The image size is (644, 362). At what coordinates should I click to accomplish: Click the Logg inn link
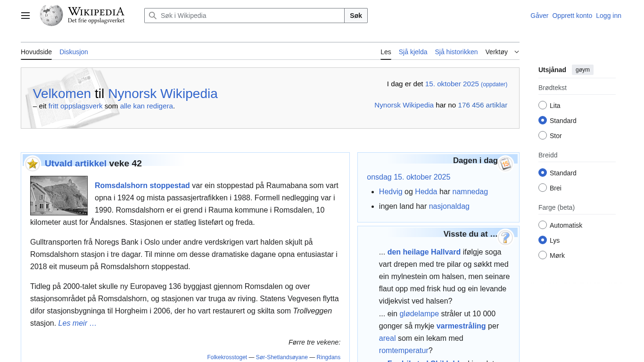(609, 16)
